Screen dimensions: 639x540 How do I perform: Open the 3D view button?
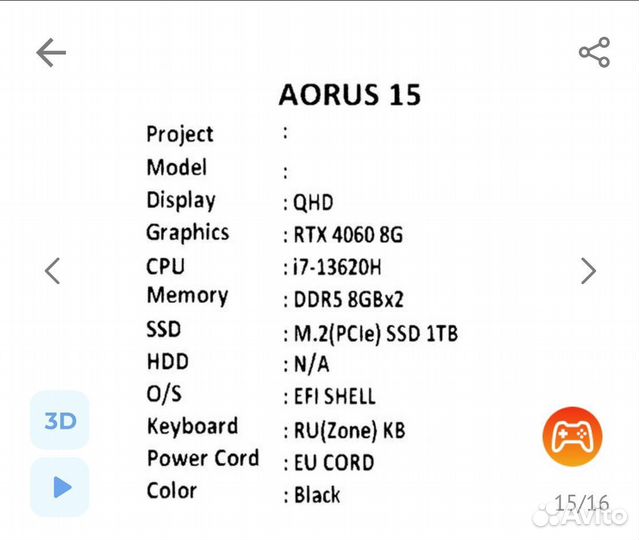(x=60, y=421)
